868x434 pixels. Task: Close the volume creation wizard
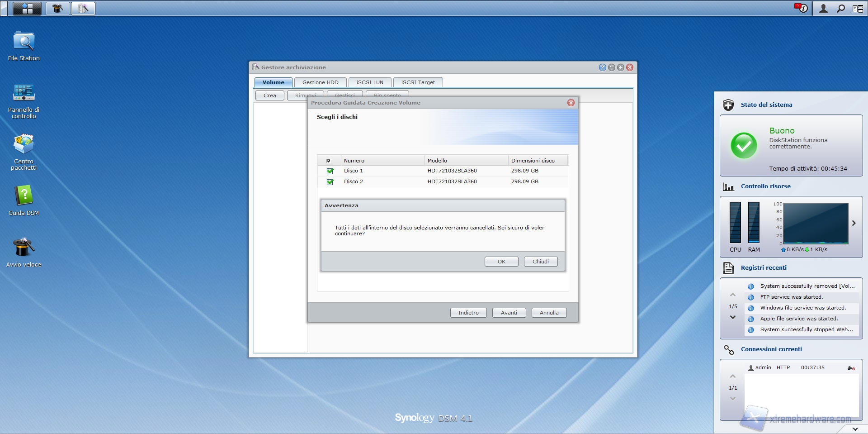tap(571, 103)
